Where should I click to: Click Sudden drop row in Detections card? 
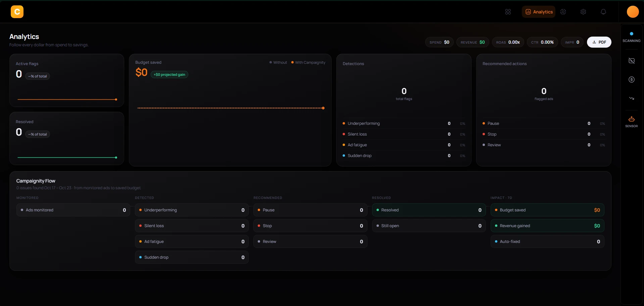click(x=404, y=156)
